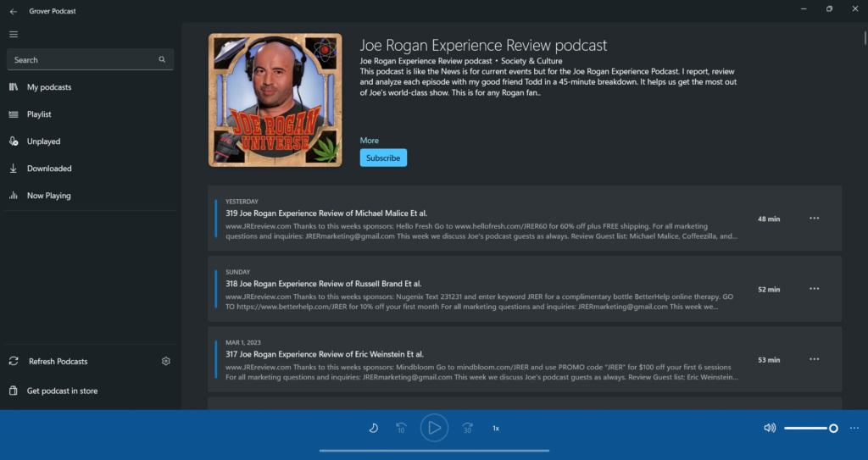Open more options for episode 318
868x460 pixels.
[x=814, y=289]
